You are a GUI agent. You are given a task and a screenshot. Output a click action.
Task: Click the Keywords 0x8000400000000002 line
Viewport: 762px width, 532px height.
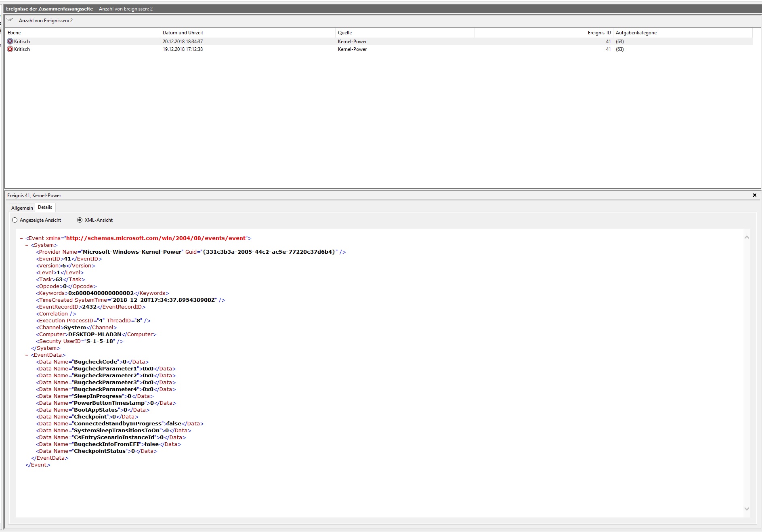103,293
